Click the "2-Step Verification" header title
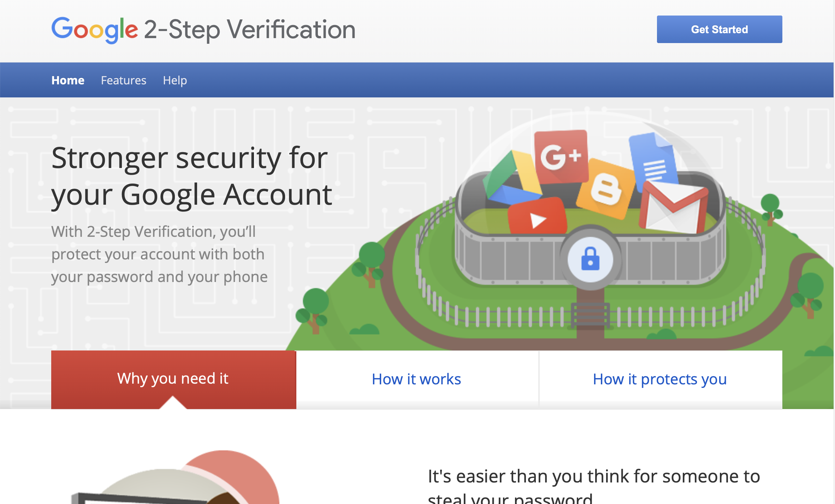The width and height of the screenshot is (835, 504). 250,30
